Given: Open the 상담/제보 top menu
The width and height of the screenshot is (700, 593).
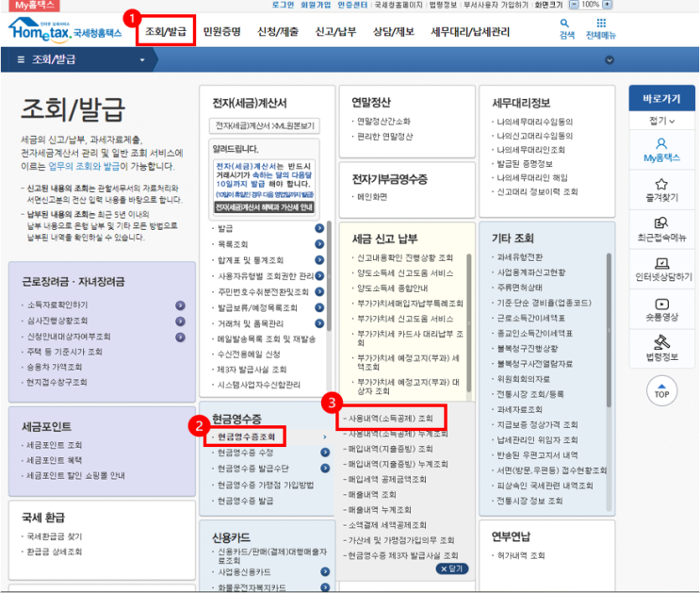Looking at the screenshot, I should (x=394, y=31).
